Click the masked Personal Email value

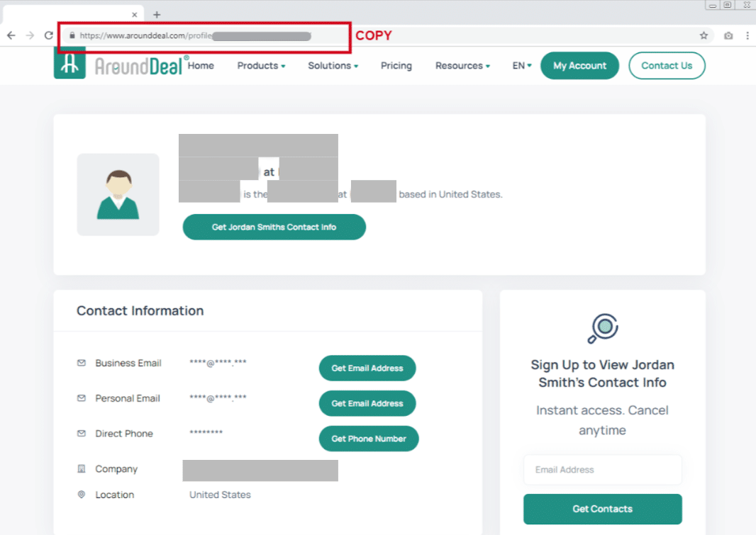pos(218,398)
